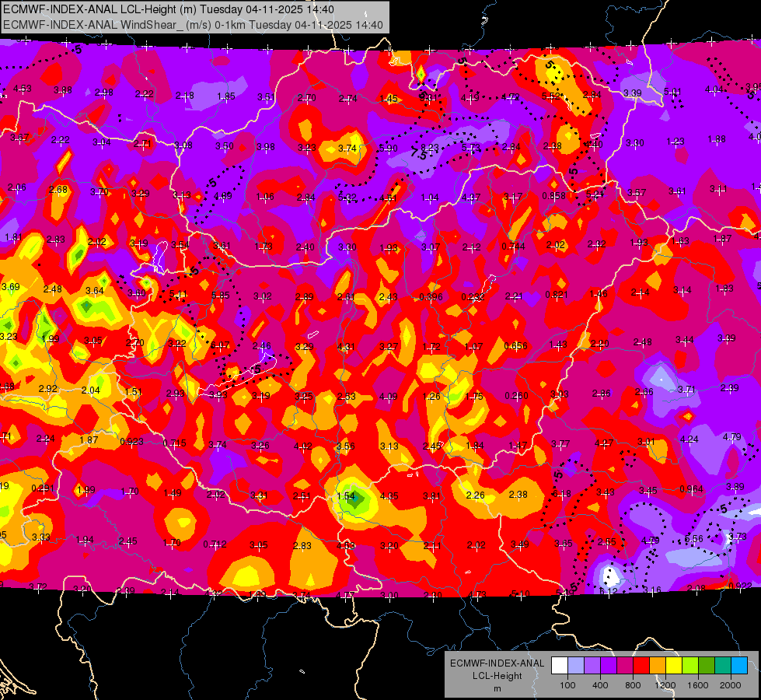The height and width of the screenshot is (700, 761).
Task: Click the red legend swatch right of 800
Action: (x=641, y=666)
